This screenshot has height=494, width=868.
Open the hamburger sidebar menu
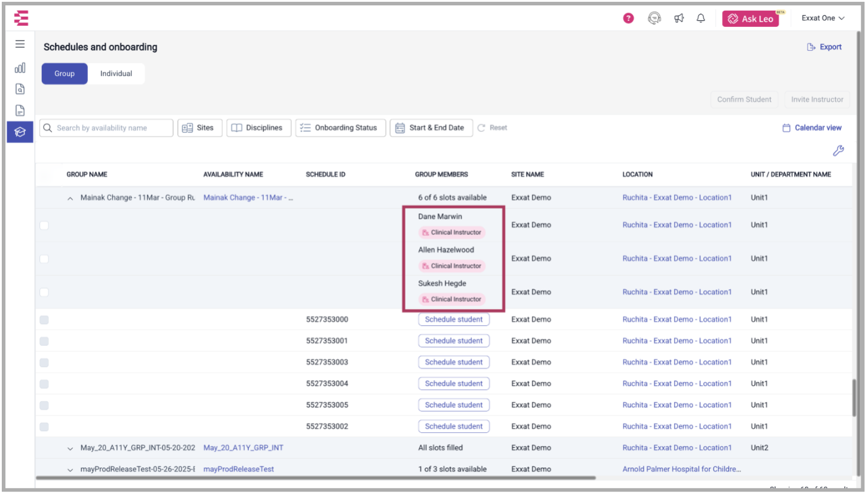click(x=20, y=44)
